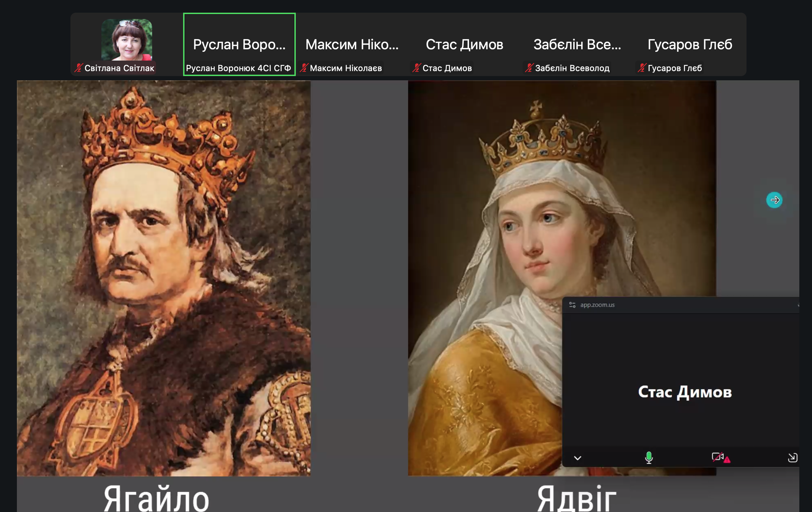
Task: Click the teal next-page arrow button
Action: 774,200
